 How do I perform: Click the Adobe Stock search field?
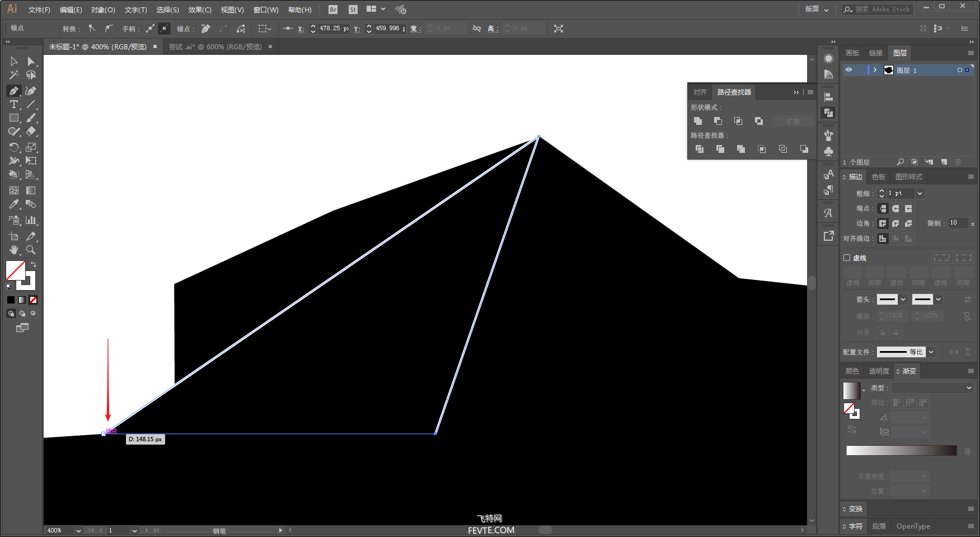coord(878,10)
